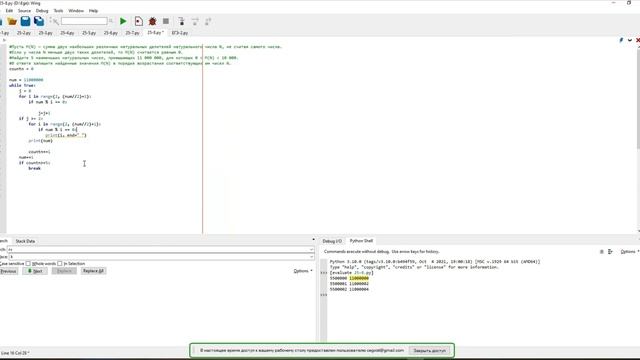Click the pin icon at editor top right
Image resolution: width=640 pixels, height=360 pixels.
tap(621, 40)
